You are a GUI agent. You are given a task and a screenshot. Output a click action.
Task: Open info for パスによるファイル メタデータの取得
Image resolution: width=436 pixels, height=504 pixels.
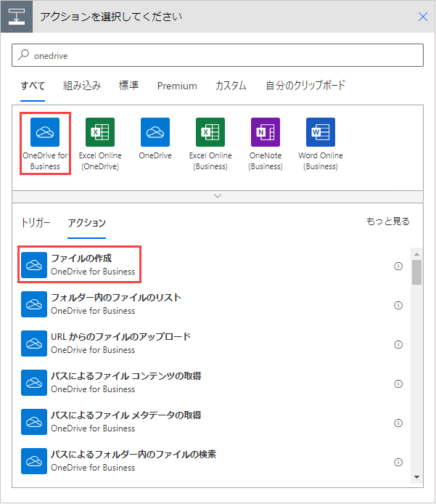398,423
